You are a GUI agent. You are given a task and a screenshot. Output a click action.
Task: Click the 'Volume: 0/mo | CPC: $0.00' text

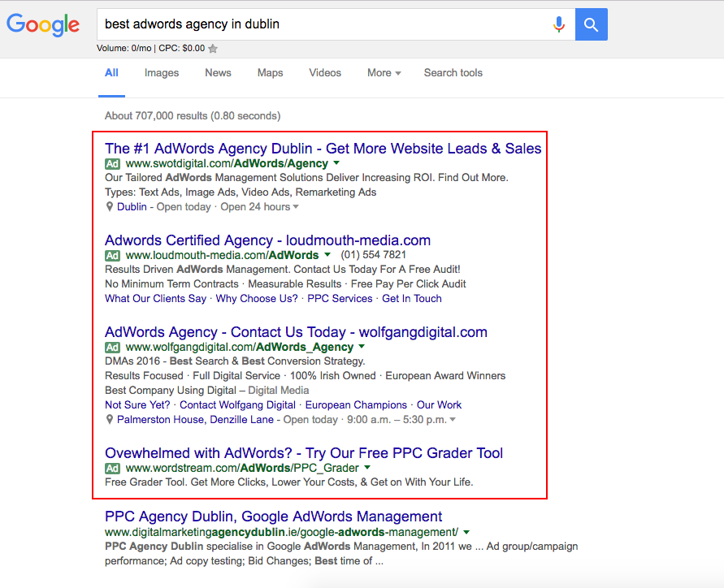coord(150,49)
